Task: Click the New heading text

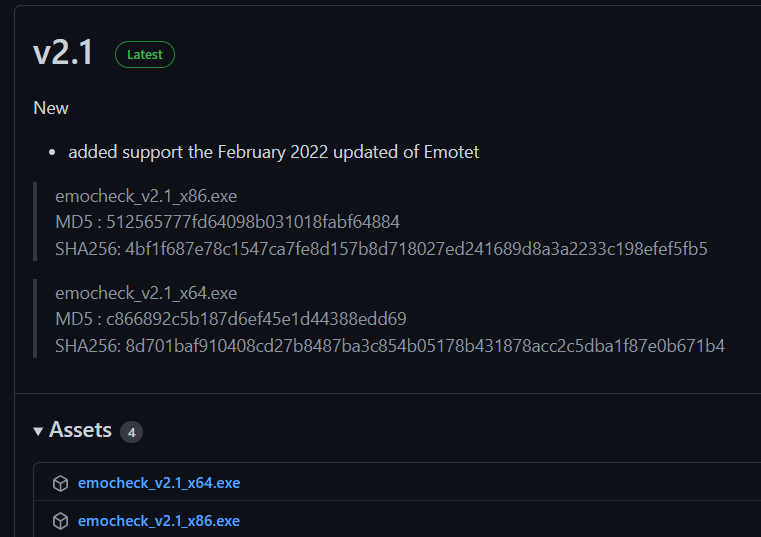Action: (51, 108)
